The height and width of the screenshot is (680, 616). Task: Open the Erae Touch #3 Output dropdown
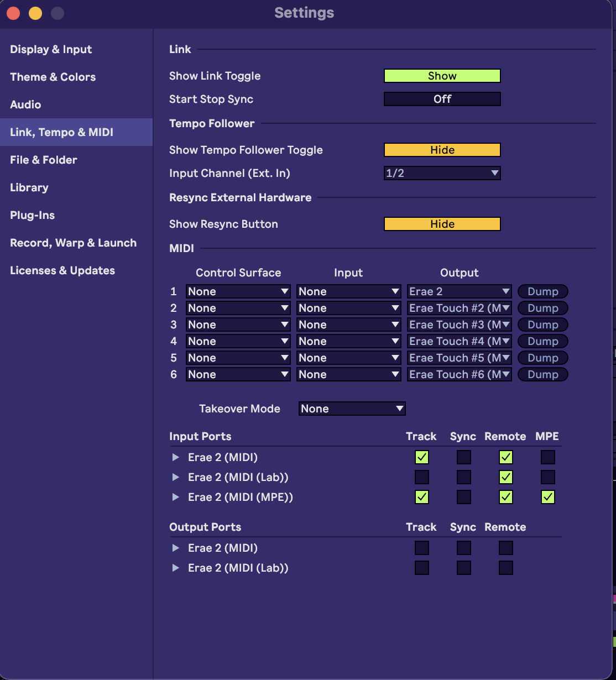pyautogui.click(x=460, y=325)
